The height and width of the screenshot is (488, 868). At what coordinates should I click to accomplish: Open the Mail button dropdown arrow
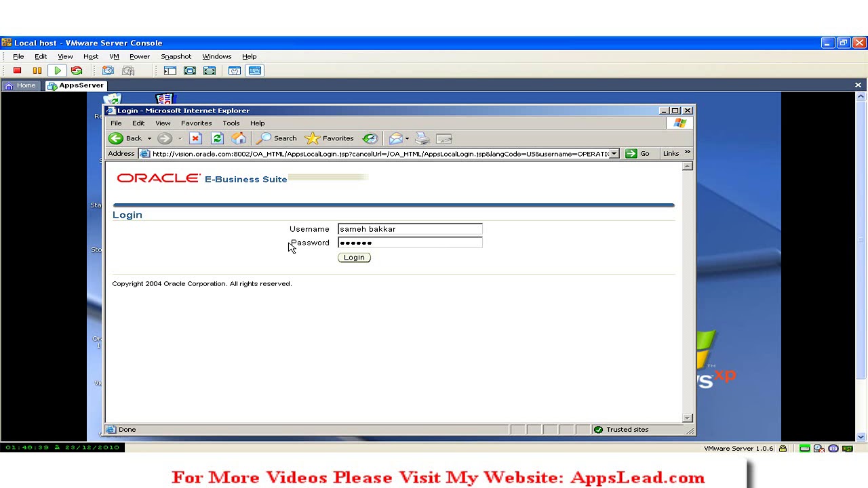407,139
